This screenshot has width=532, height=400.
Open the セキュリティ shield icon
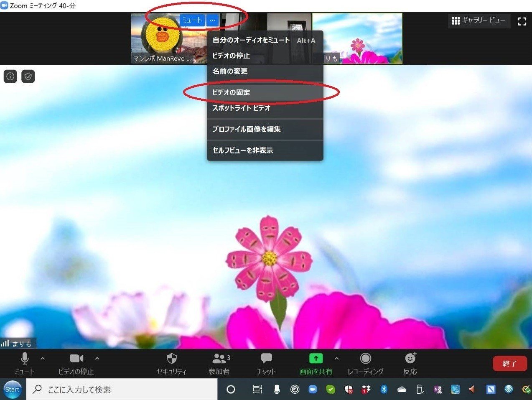pos(172,362)
